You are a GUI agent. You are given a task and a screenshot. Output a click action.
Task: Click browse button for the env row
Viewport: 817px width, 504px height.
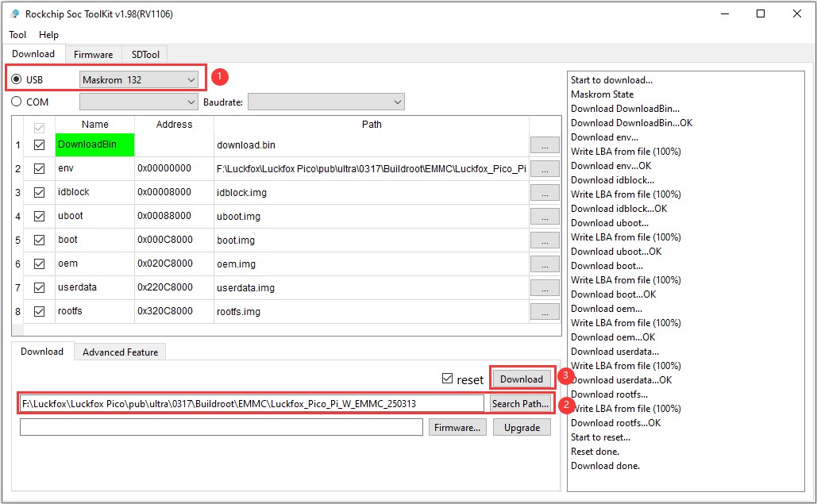(545, 169)
